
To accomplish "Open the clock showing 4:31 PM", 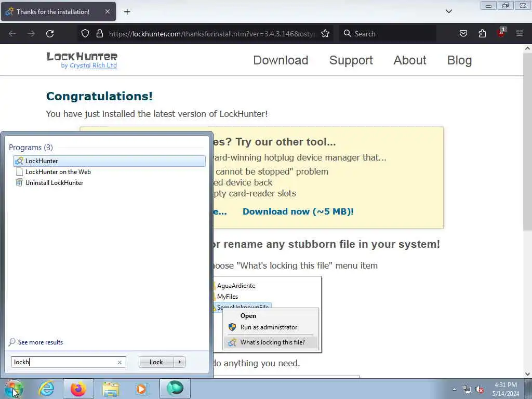I will (x=506, y=389).
